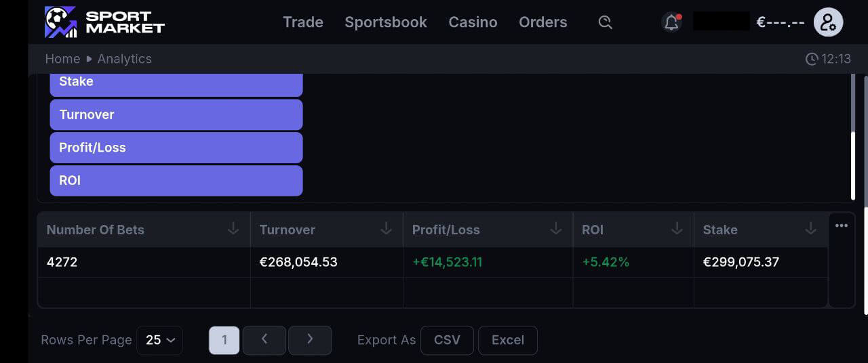This screenshot has height=363, width=868.
Task: Sort Profit/Loss column with arrow icon
Action: click(x=556, y=229)
